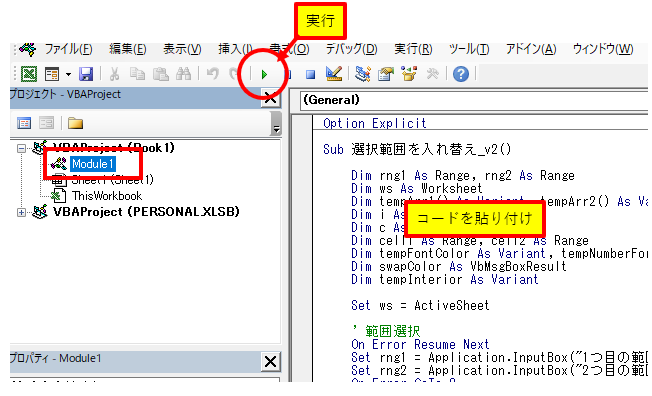Open the Toolbox hammer-wrench icon

(432, 74)
